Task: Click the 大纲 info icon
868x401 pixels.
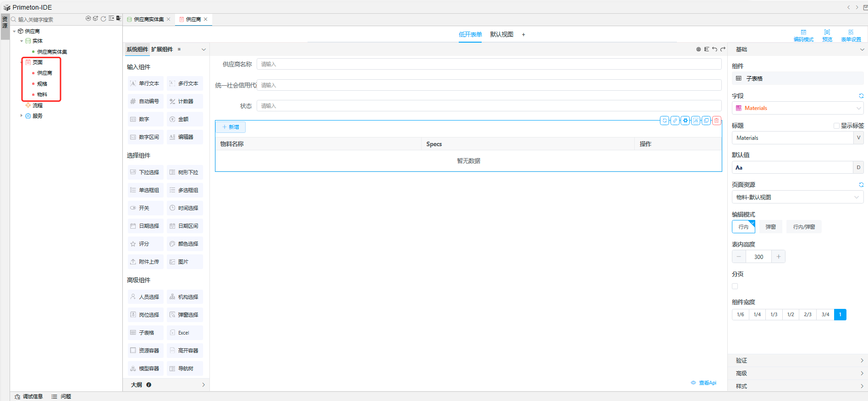Action: coord(148,385)
